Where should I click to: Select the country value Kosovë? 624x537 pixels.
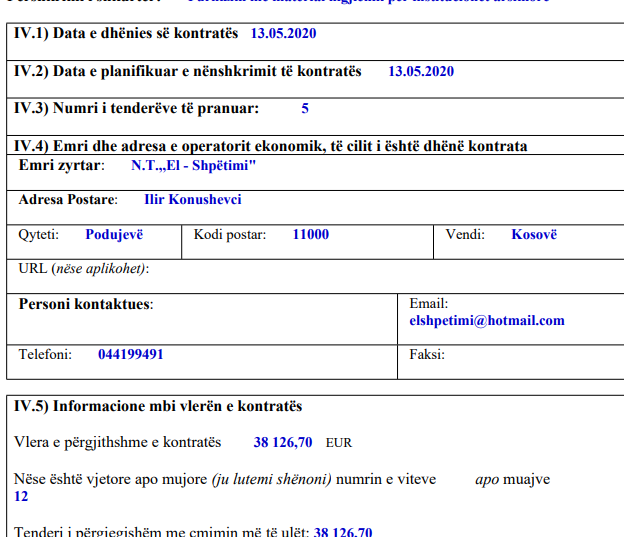(x=534, y=234)
